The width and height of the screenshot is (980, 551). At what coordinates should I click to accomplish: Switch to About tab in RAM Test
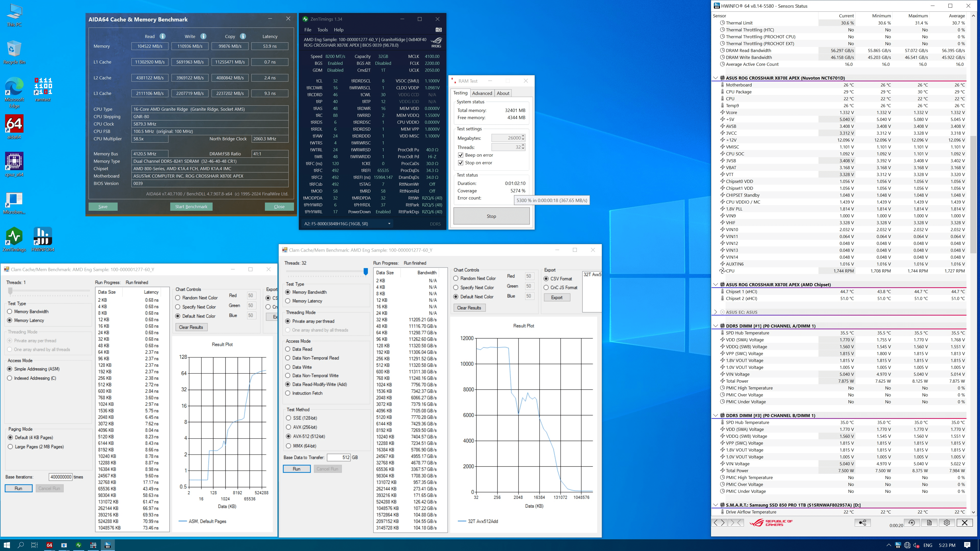(503, 93)
